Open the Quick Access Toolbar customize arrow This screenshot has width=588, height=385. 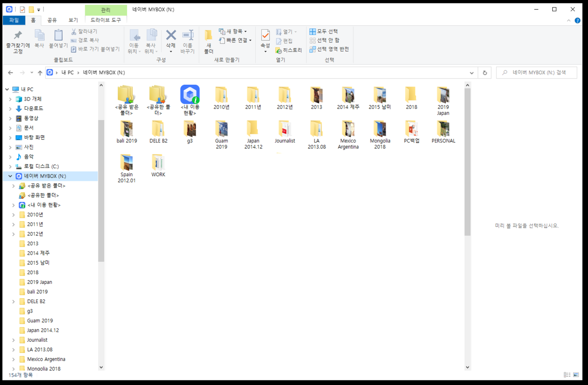(38, 10)
